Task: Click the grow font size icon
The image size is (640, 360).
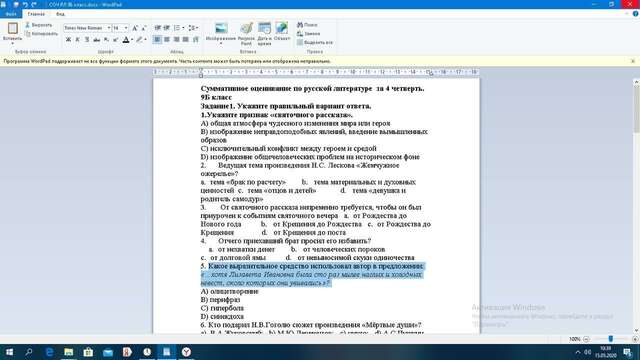Action: tap(135, 28)
